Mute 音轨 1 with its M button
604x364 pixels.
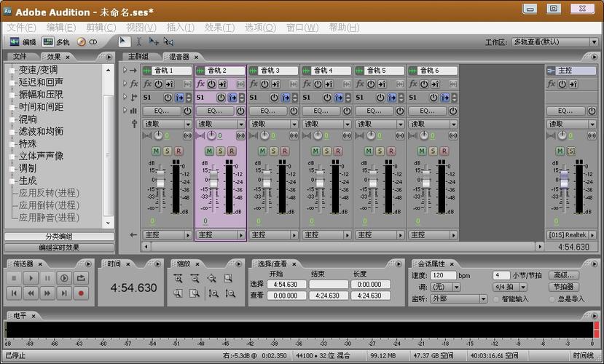156,151
